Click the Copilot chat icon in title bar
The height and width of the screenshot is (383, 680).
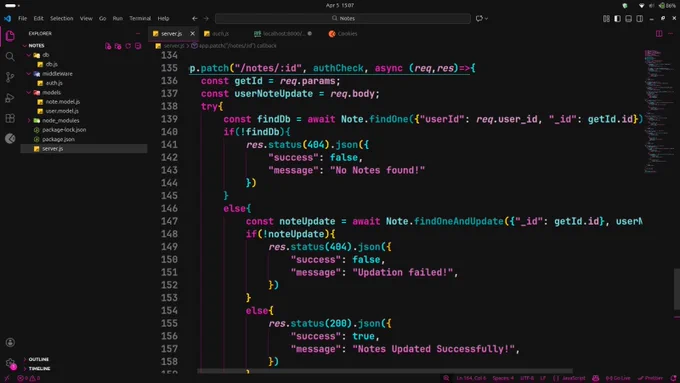(479, 19)
